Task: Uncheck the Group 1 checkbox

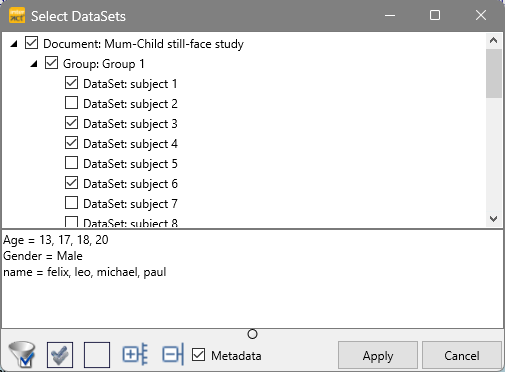Action: 51,63
